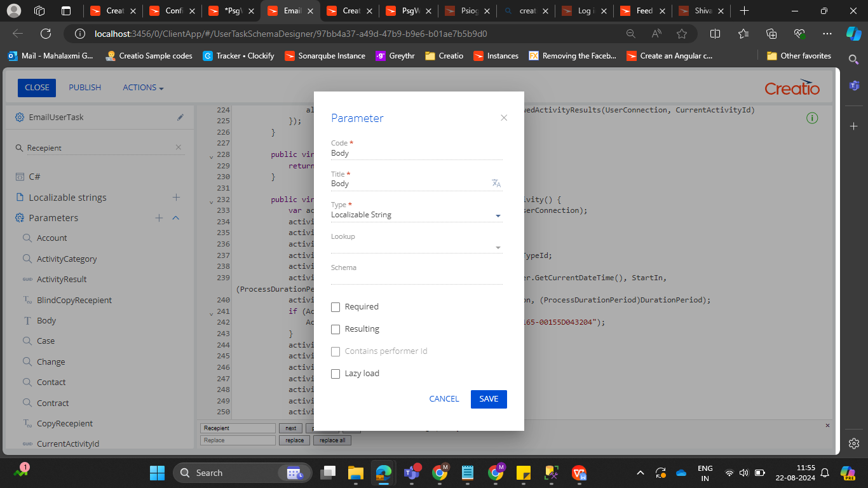Click the SAVE button
868x488 pixels.
(x=489, y=399)
